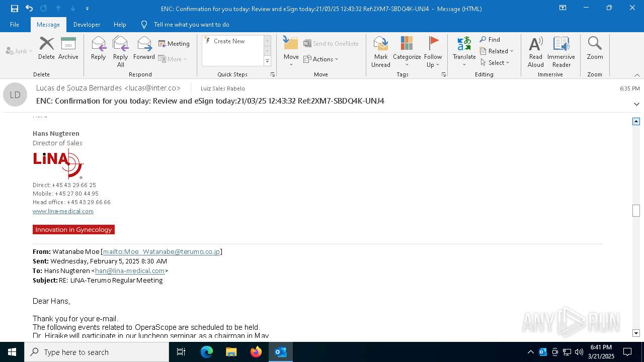644x362 pixels.
Task: Switch to the Message tab
Action: click(x=48, y=24)
